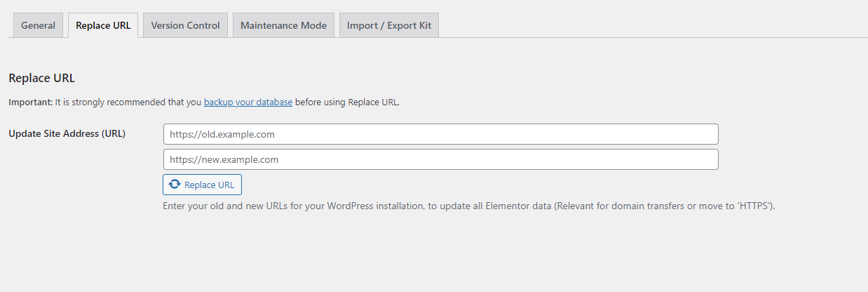The width and height of the screenshot is (868, 292).
Task: Click the bold "Important:" notice text
Action: (30, 102)
